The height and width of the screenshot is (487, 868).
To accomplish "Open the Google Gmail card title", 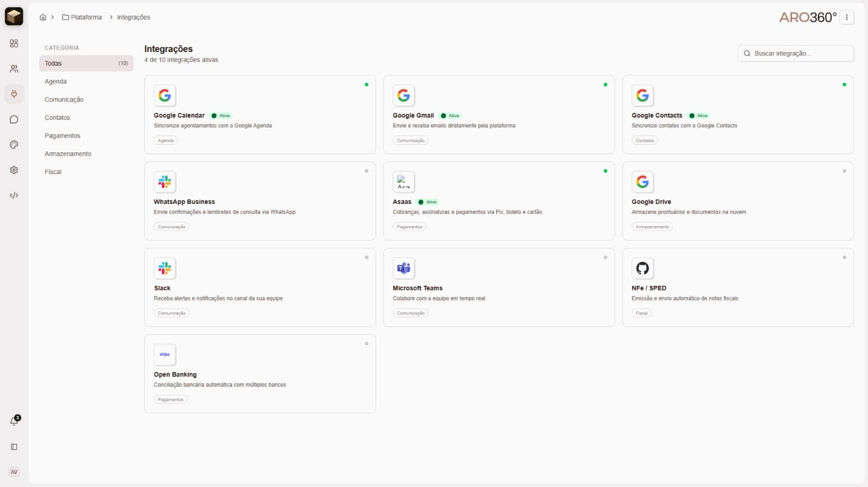I will 413,116.
